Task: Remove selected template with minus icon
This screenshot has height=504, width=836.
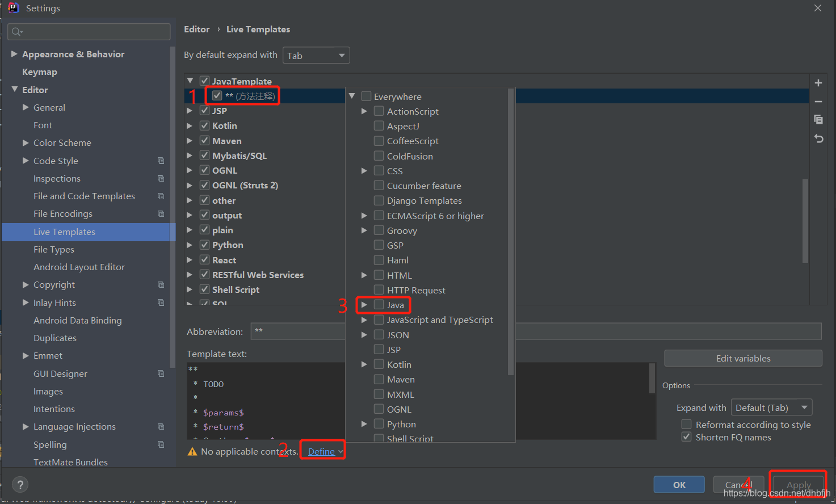Action: point(818,102)
